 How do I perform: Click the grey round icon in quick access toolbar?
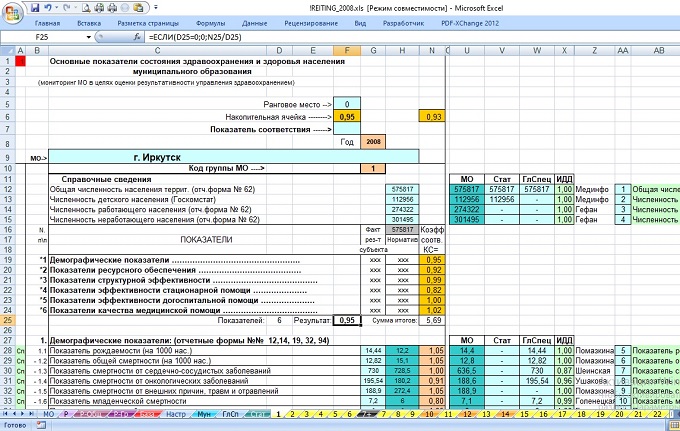pyautogui.click(x=125, y=8)
